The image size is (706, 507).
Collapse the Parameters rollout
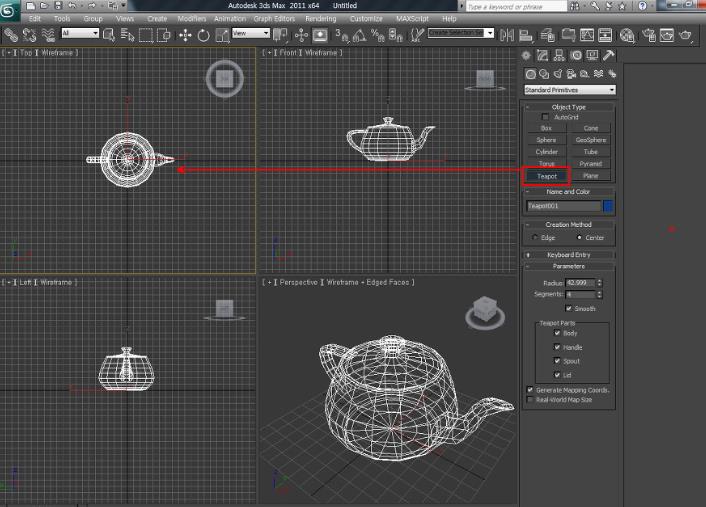click(x=569, y=266)
